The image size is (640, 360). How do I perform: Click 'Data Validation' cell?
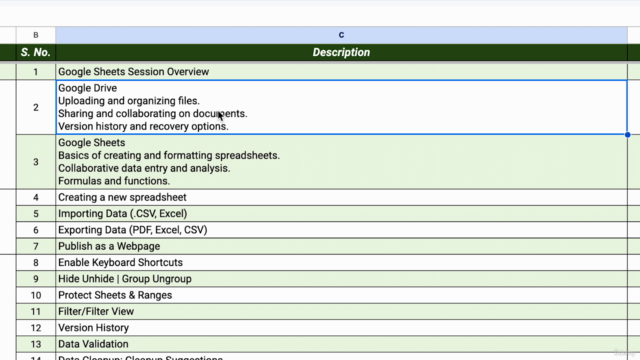point(341,344)
